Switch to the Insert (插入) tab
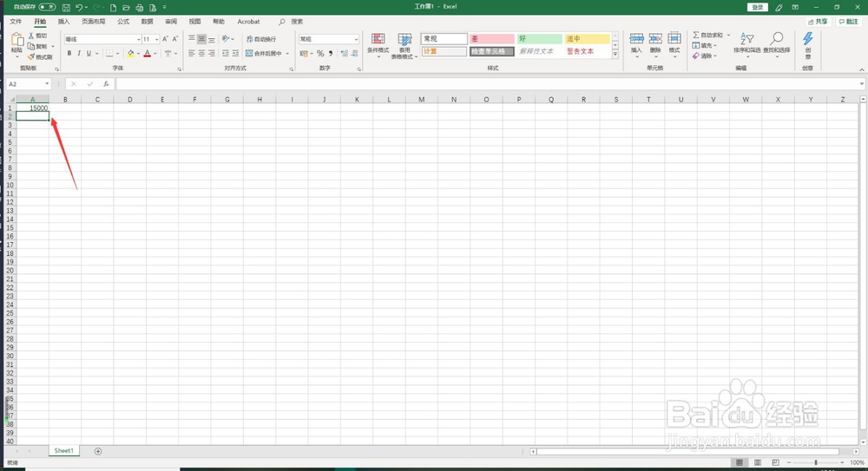 coord(63,22)
